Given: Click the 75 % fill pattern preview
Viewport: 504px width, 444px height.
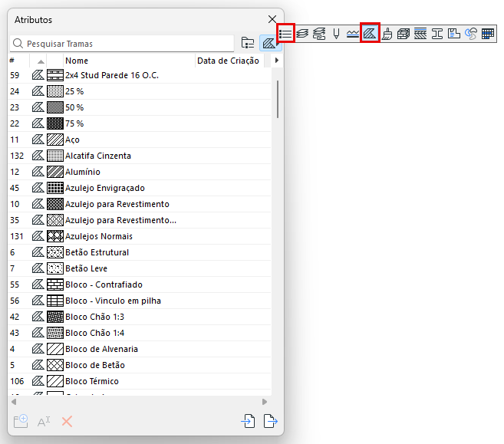Looking at the screenshot, I should point(55,123).
